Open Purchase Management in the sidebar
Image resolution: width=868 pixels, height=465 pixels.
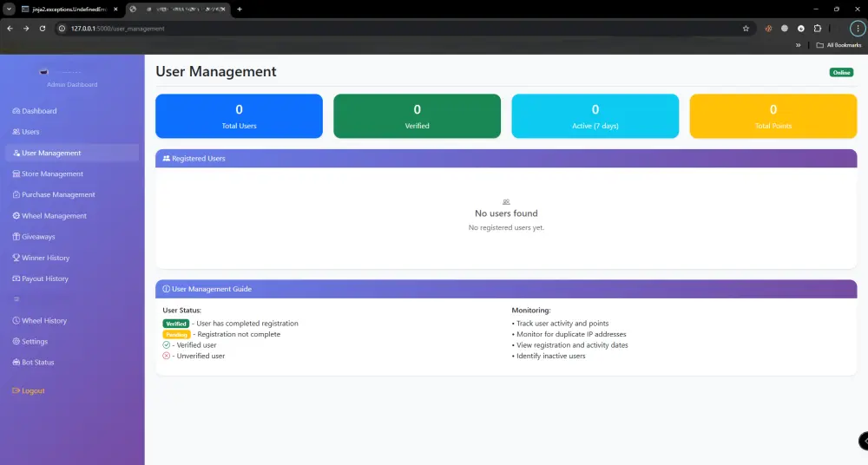click(54, 195)
